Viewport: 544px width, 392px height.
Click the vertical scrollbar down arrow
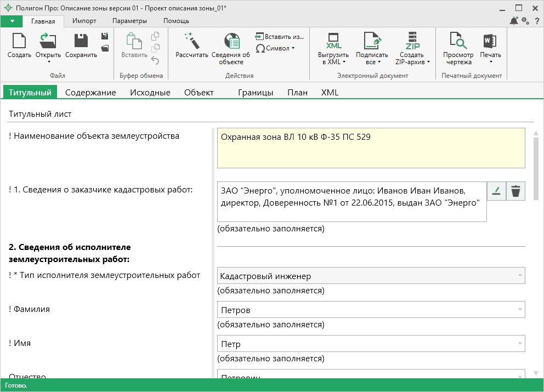tap(536, 373)
